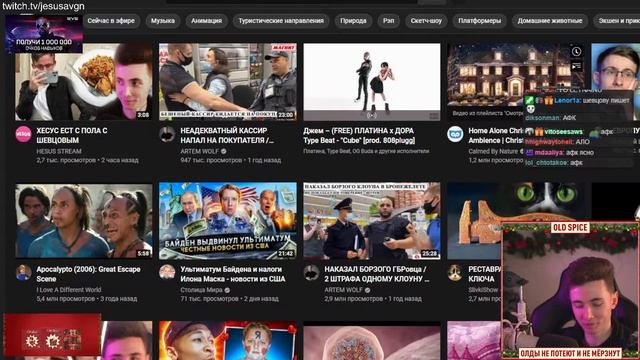This screenshot has width=640, height=360.
Task: Select the 'Сейчас в эфире' filter chip
Action: (111, 21)
